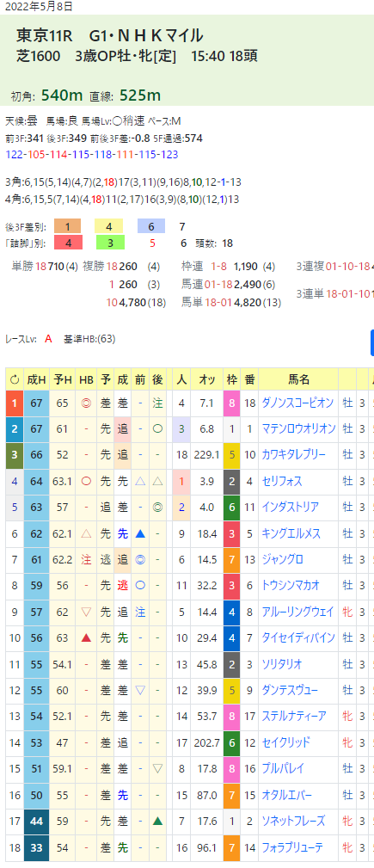Click the 直線 525m value

coord(138,95)
